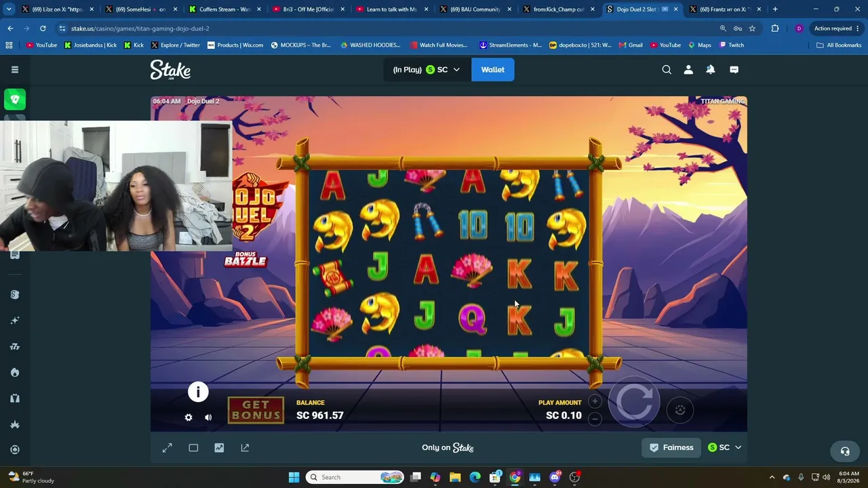Open the Explore / Twitter bookmark
The image size is (868, 488).
pos(175,45)
